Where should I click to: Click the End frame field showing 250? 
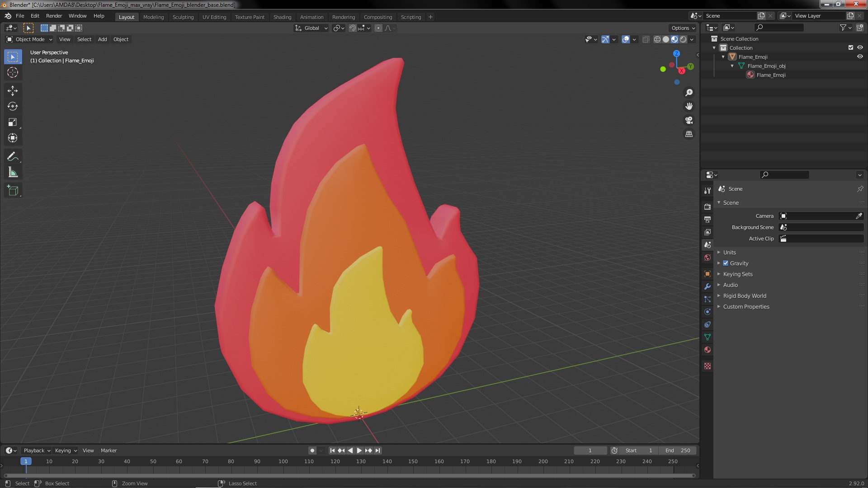tap(677, 450)
